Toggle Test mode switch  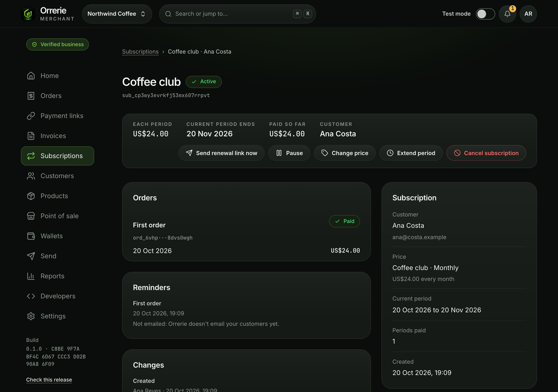[485, 14]
